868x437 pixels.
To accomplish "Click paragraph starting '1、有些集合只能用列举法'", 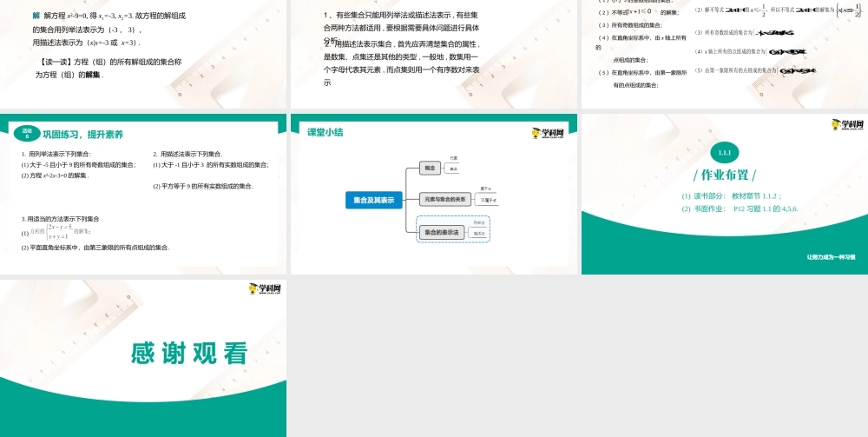I will (401, 27).
